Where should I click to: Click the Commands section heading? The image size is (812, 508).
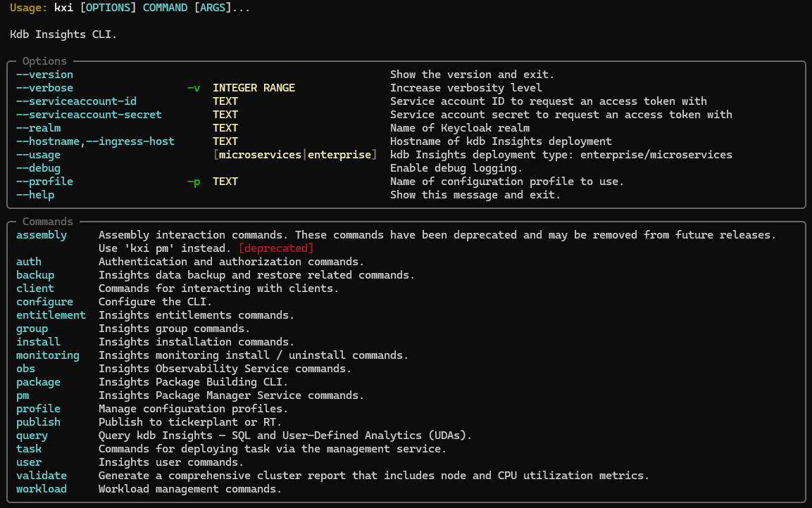point(48,222)
